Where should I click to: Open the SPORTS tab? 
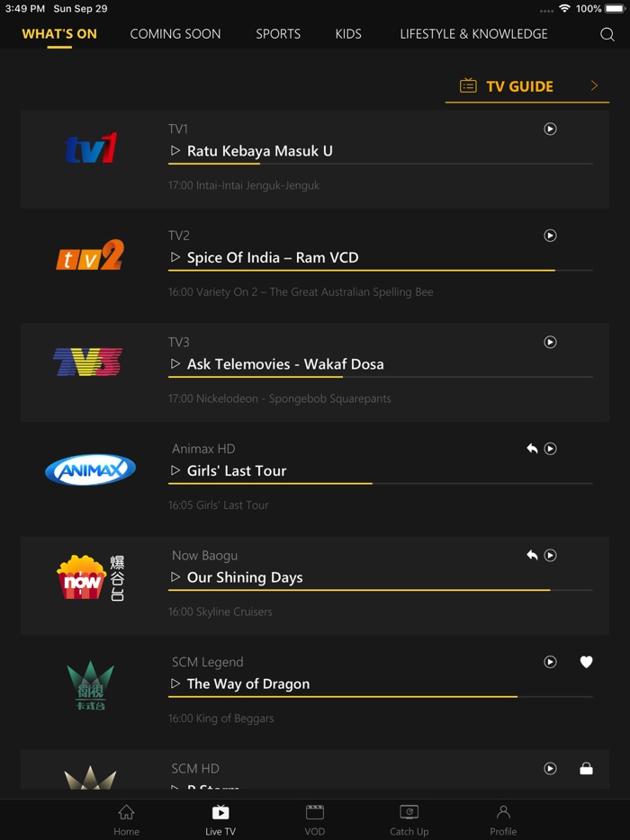278,34
